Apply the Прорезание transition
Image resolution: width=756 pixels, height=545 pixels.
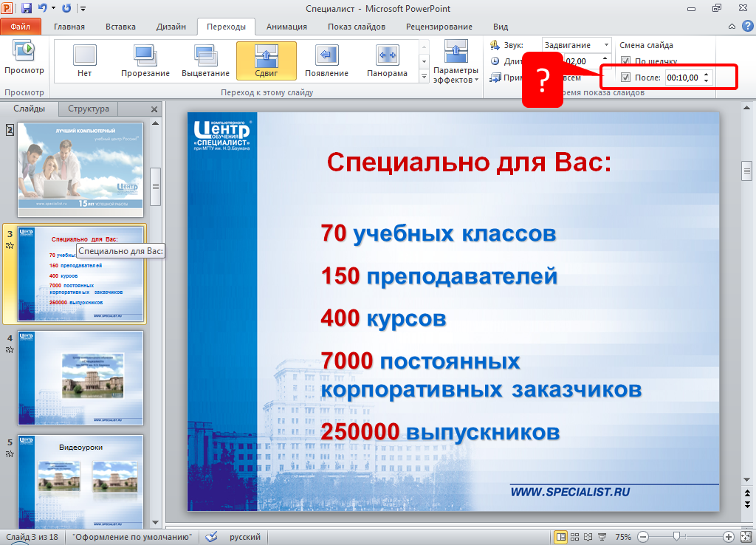145,60
